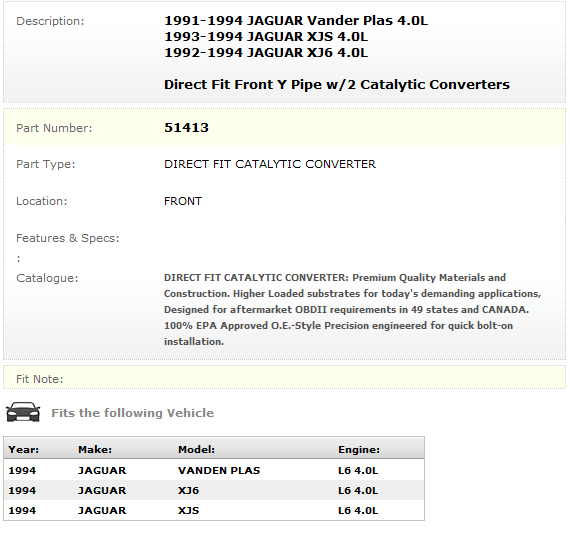Click the Year column header

(x=23, y=449)
